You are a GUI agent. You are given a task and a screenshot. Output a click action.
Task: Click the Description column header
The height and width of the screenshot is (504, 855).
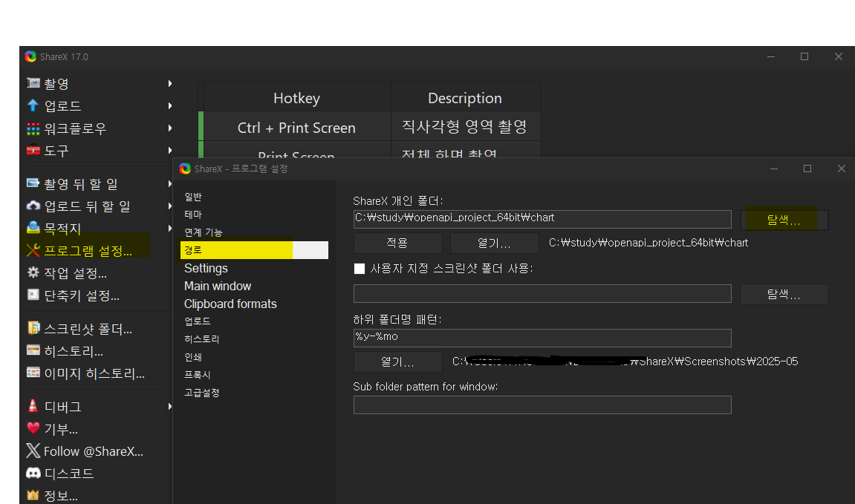pos(465,98)
